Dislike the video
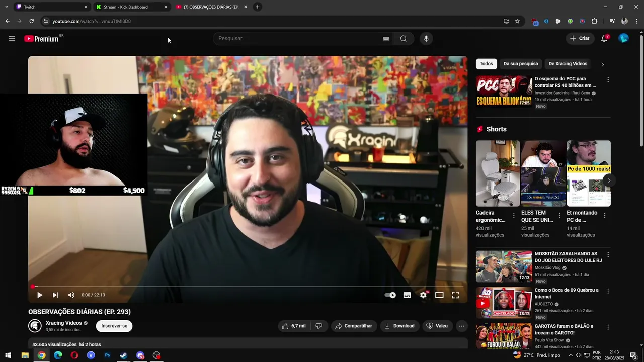The height and width of the screenshot is (362, 644). click(318, 326)
